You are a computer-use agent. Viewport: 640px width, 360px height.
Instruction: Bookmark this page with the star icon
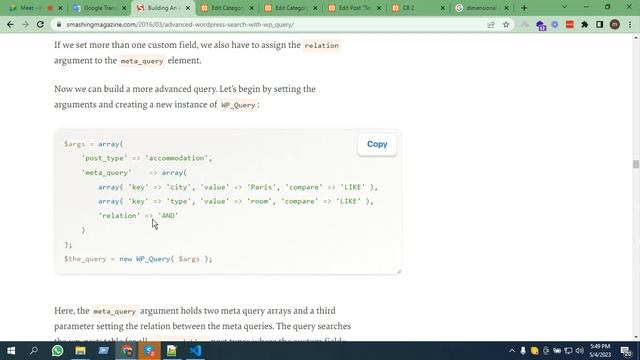[506, 24]
